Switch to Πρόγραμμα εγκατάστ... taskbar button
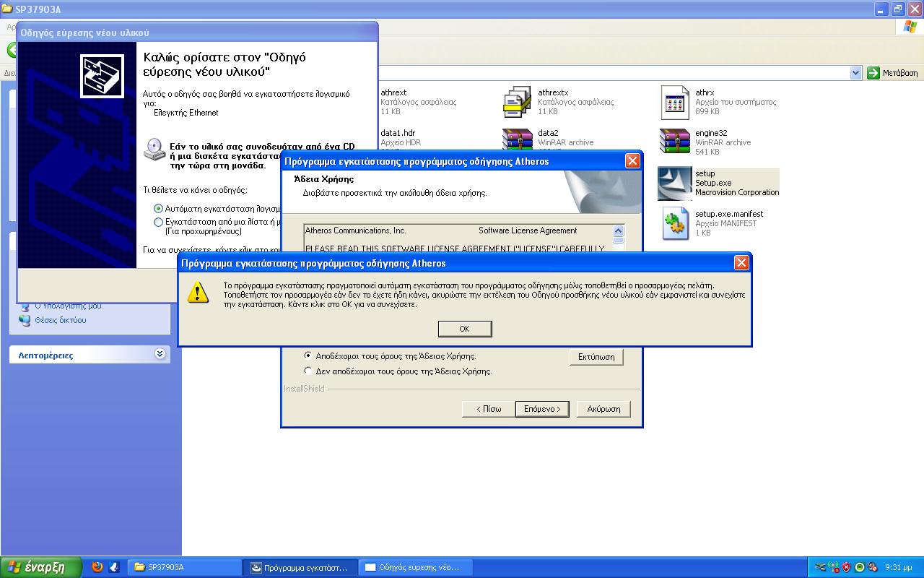Image resolution: width=924 pixels, height=578 pixels. 301,567
